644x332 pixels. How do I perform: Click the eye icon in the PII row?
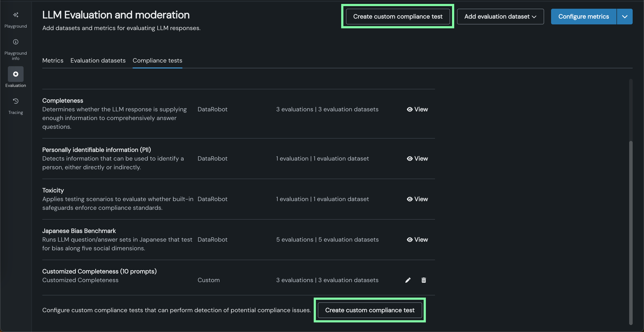tap(409, 159)
